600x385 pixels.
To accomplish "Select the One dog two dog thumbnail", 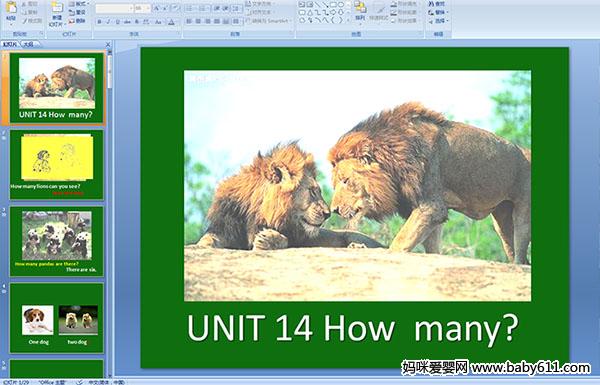I will tap(57, 318).
